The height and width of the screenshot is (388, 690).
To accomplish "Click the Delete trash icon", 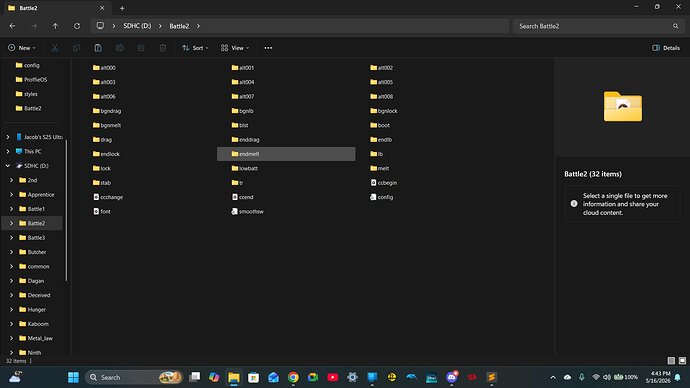I will (163, 48).
